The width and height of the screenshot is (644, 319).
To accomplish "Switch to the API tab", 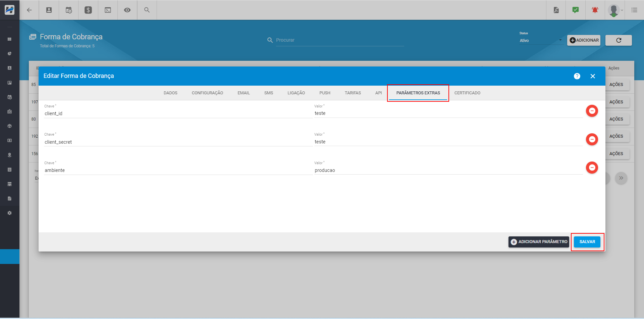I will 378,93.
